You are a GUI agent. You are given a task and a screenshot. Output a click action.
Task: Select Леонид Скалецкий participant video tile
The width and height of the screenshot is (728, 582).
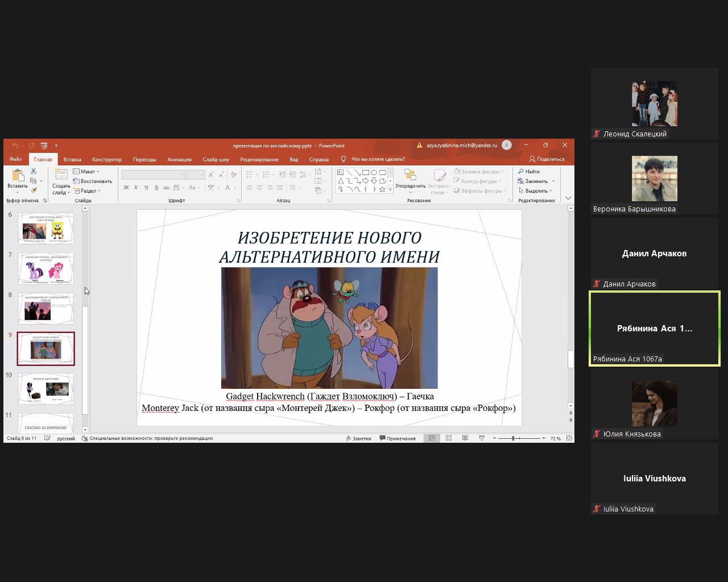pyautogui.click(x=655, y=103)
